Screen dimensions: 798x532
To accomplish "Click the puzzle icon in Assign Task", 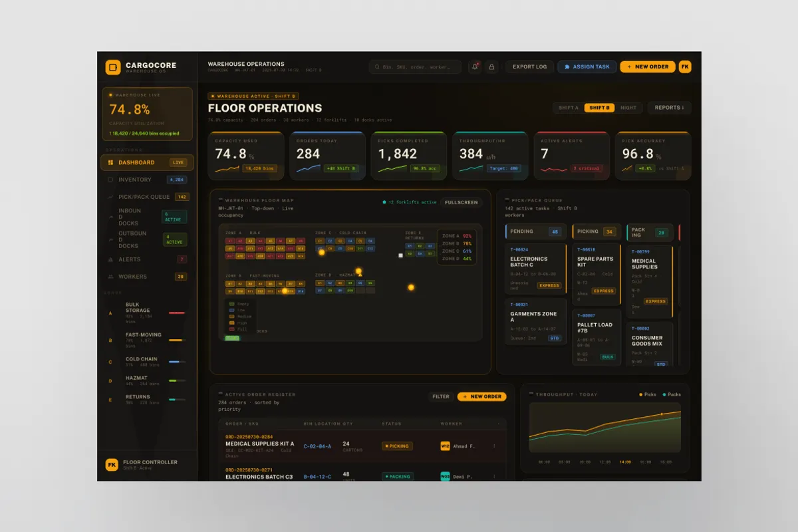I will [x=567, y=66].
